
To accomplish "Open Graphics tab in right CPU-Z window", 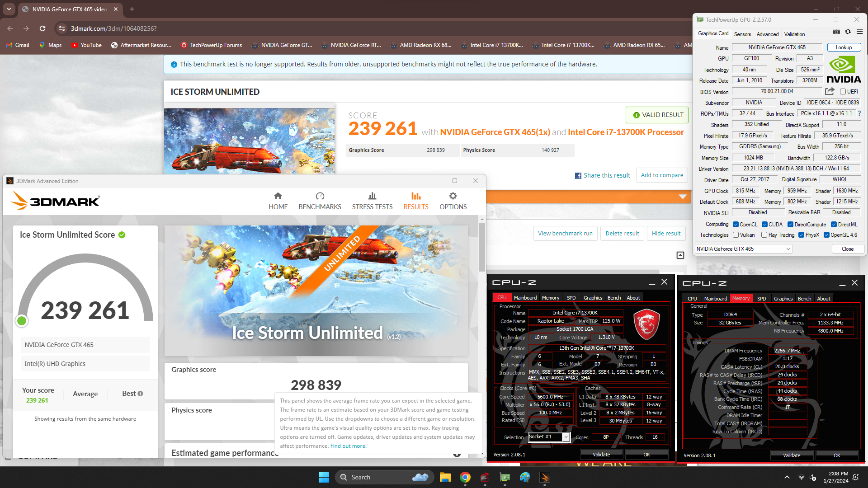I will pos(783,299).
